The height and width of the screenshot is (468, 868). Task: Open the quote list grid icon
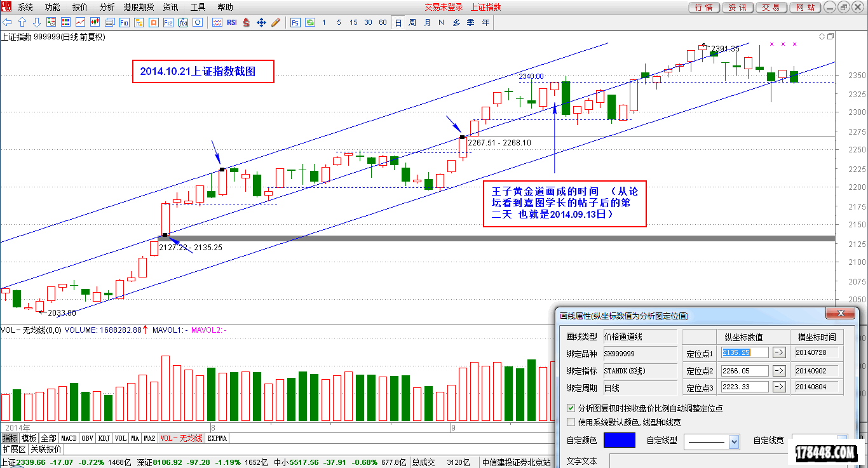click(x=65, y=22)
